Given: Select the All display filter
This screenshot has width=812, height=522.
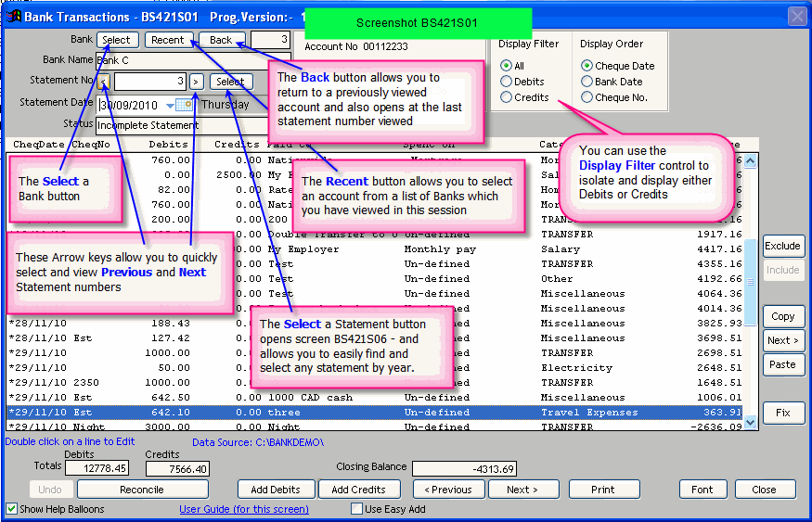Looking at the screenshot, I should click(506, 66).
